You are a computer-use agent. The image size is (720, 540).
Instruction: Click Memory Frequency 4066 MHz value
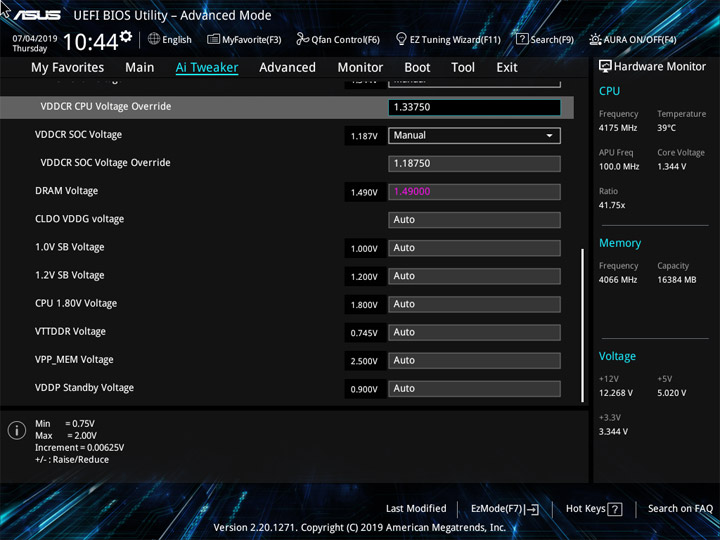618,280
